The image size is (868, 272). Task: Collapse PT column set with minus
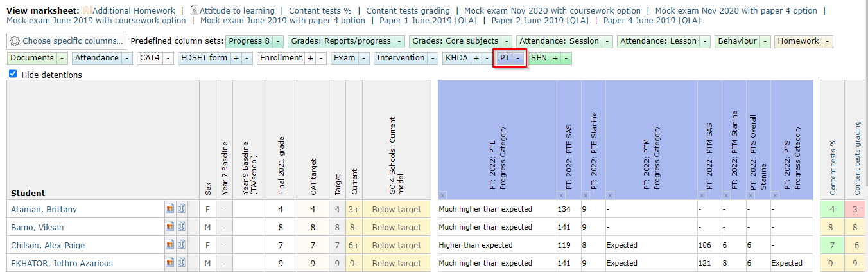tap(518, 58)
